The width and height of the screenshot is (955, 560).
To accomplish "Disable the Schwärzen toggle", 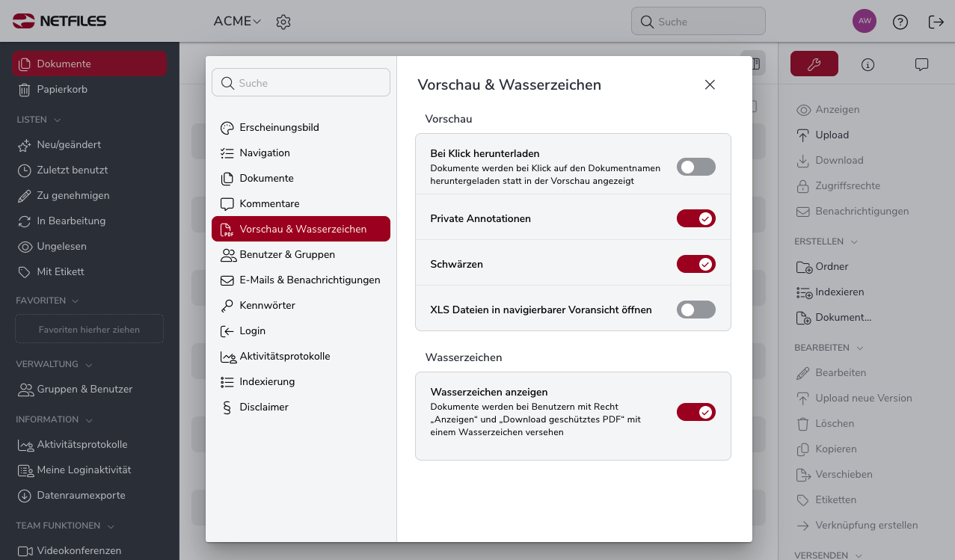I will [696, 264].
